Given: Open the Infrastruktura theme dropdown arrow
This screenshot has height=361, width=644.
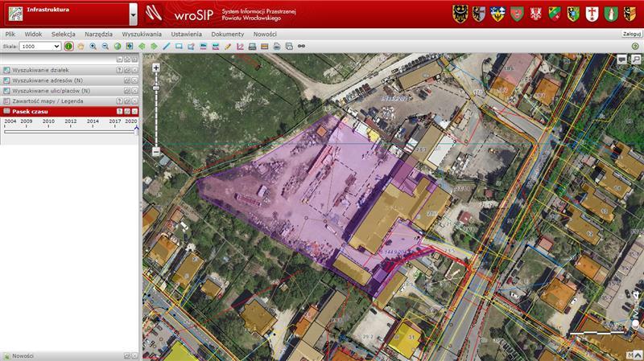Looking at the screenshot, I should coord(133,14).
